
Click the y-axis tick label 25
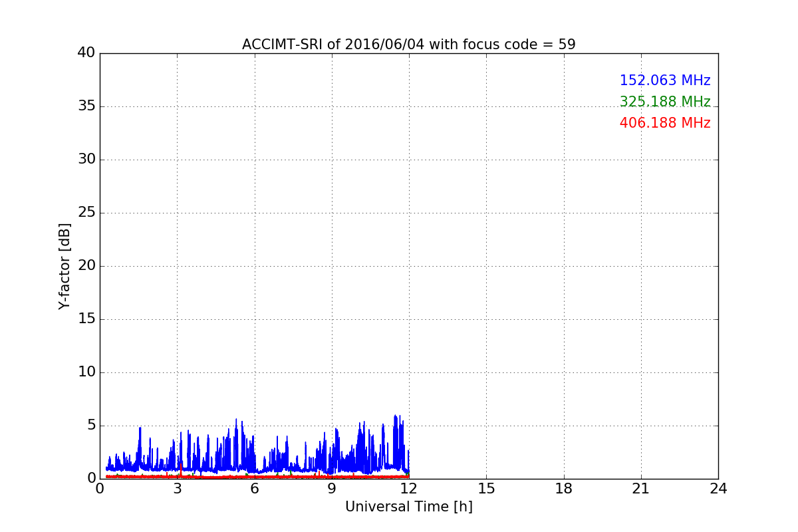coord(86,213)
